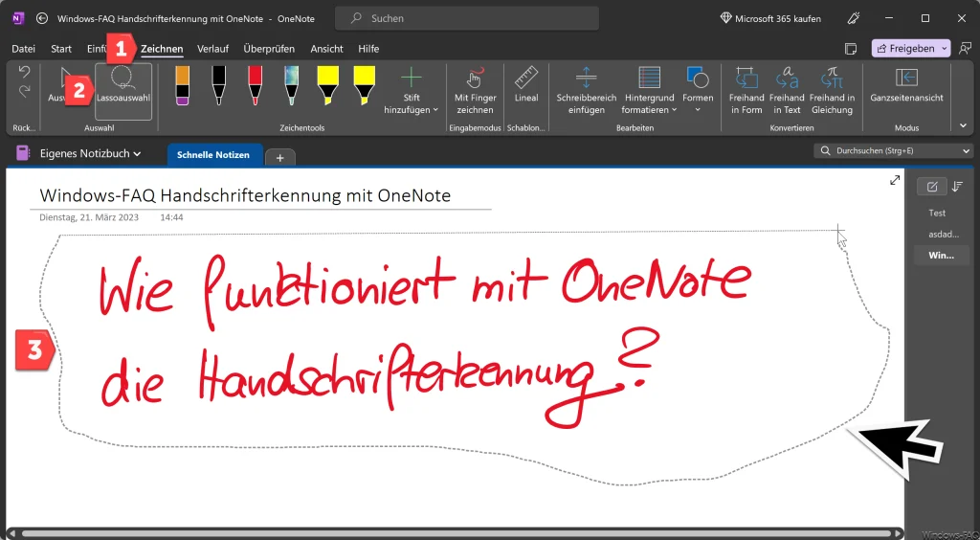
Task: Open the Hilfe ribbon tab
Action: (x=368, y=49)
